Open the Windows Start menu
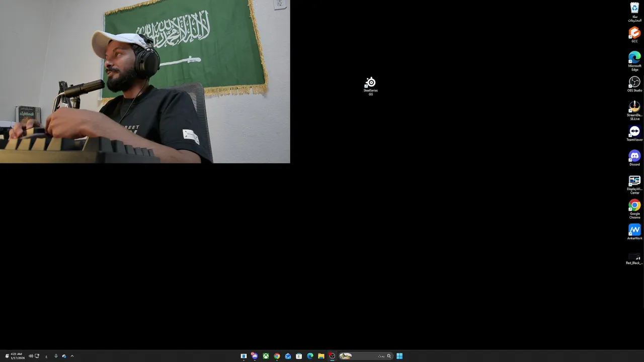 399,356
